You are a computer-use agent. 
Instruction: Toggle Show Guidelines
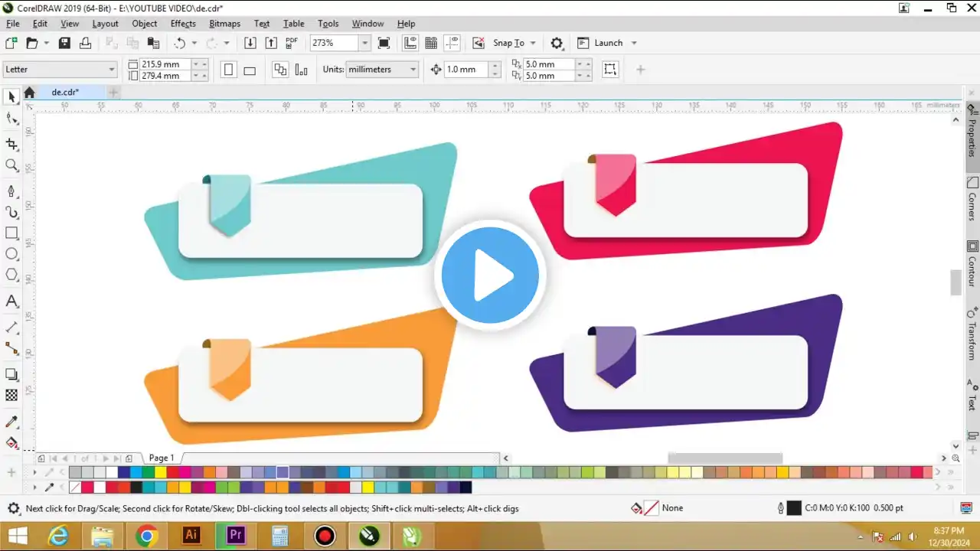click(x=452, y=43)
